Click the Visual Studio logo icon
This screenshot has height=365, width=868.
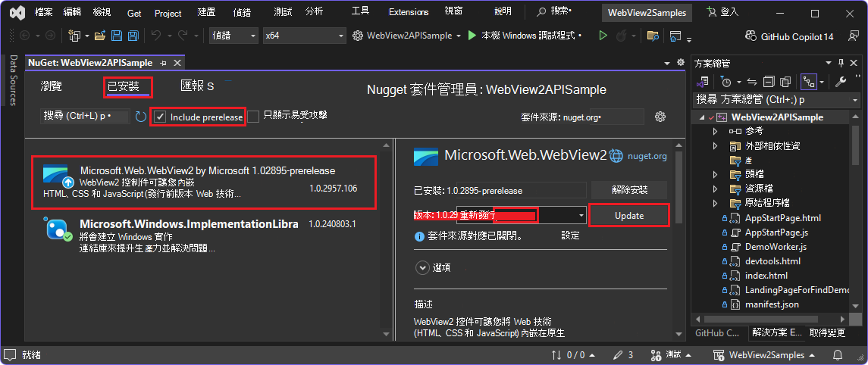pos(17,11)
